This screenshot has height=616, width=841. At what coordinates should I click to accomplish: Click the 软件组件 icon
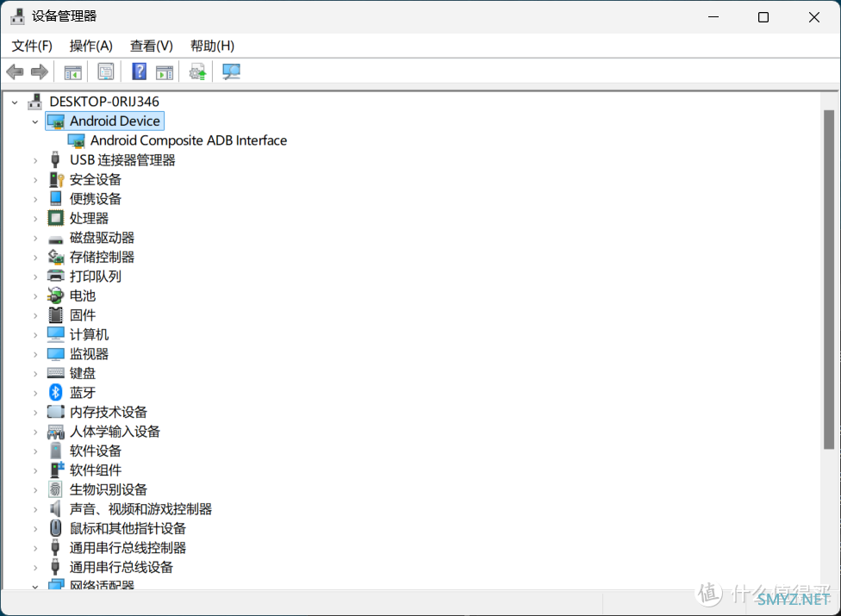coord(56,470)
